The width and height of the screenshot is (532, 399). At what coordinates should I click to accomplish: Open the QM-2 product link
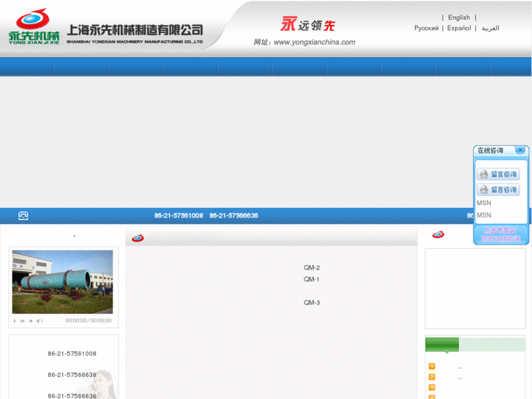point(312,267)
